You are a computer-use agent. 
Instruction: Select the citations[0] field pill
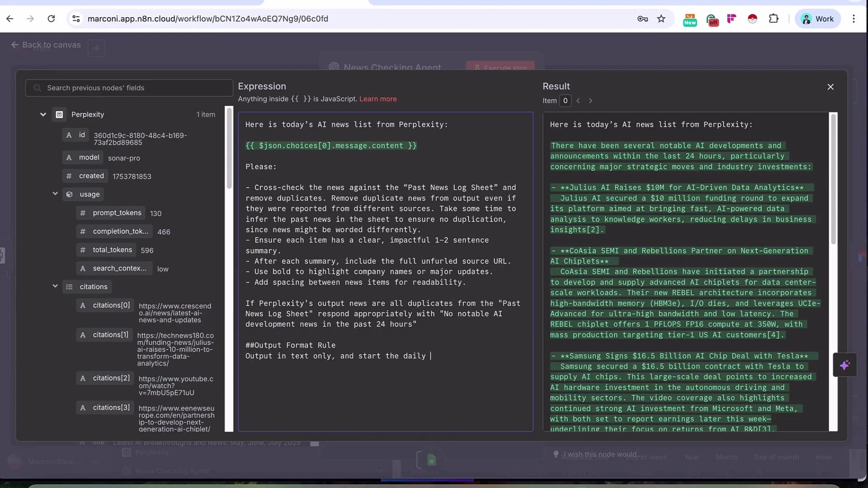click(x=105, y=305)
